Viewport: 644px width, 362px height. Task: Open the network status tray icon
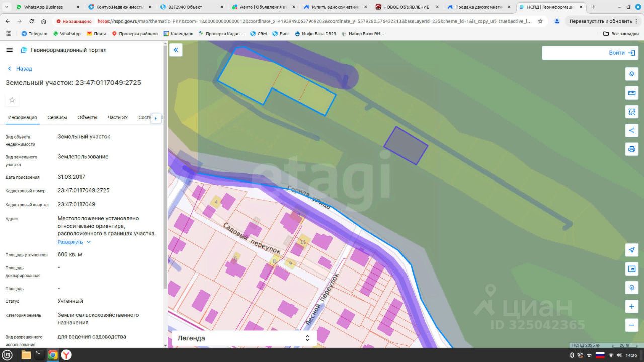pos(611,355)
